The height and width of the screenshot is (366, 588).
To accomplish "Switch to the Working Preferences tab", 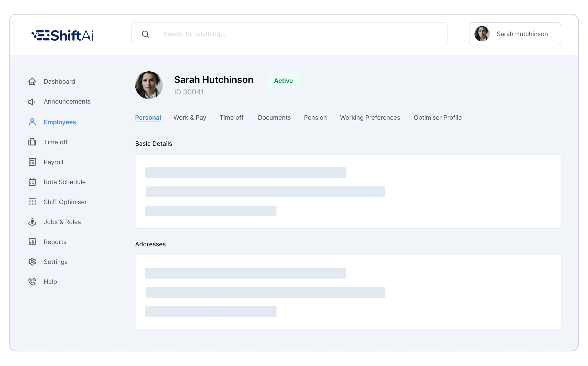I will (370, 118).
